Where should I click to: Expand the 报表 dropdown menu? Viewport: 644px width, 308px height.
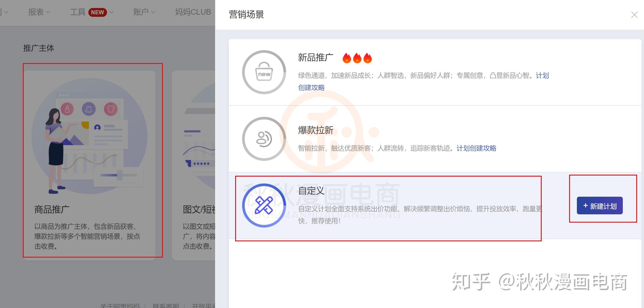tap(39, 12)
